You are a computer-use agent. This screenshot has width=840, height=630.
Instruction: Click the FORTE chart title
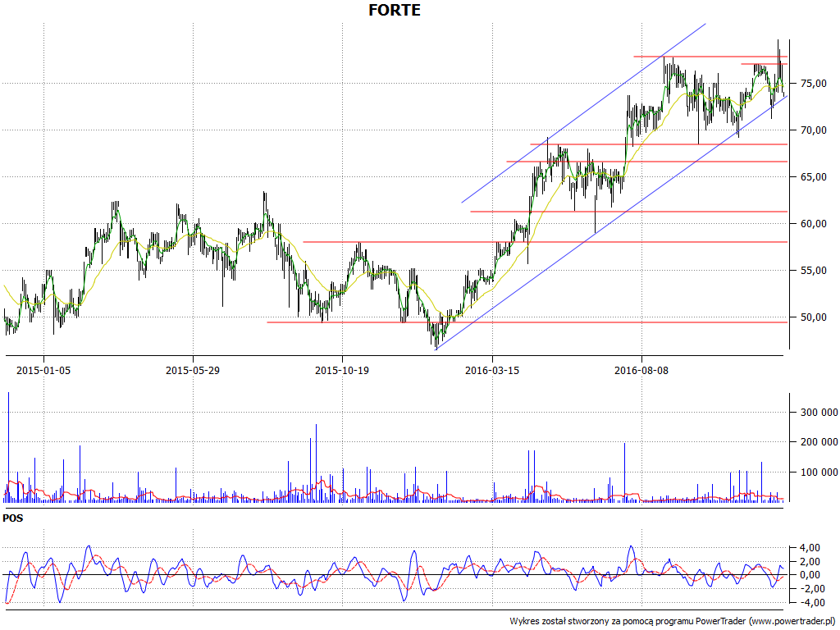pyautogui.click(x=395, y=10)
